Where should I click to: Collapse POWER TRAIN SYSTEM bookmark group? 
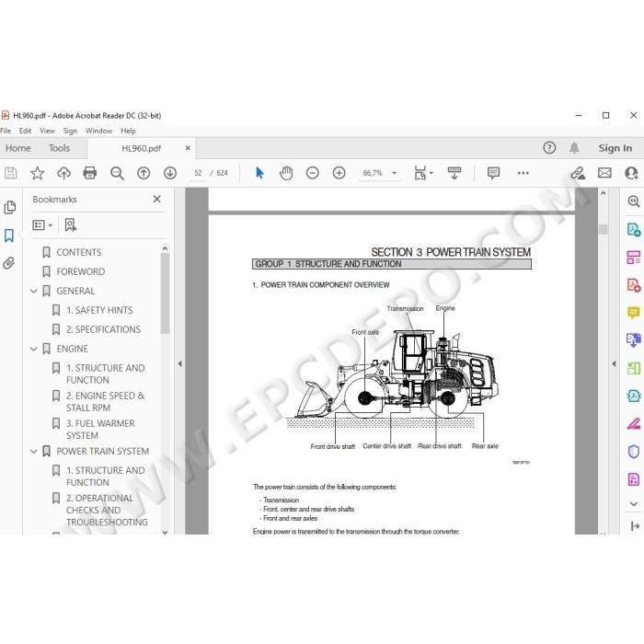(x=34, y=452)
